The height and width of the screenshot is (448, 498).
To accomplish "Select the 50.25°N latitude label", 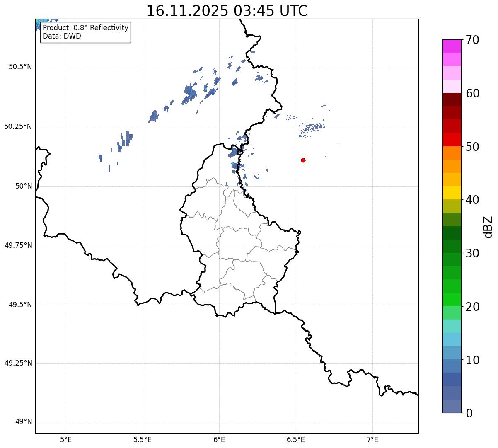I will click(x=18, y=126).
